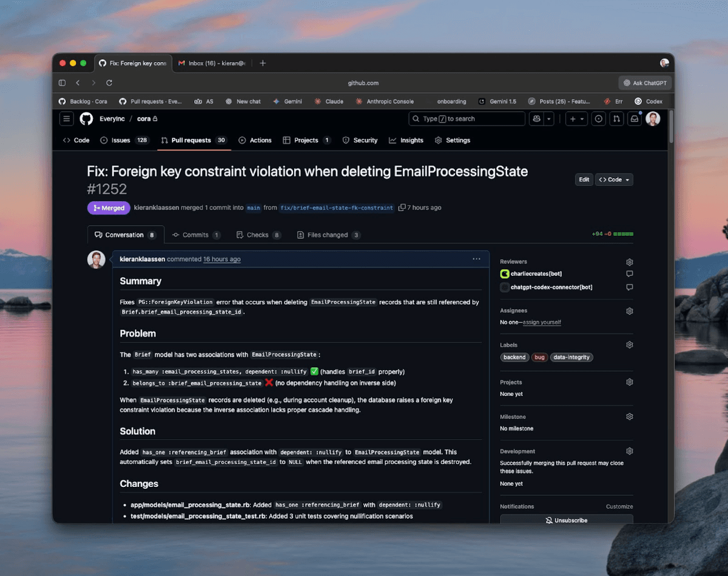Open the Anthropic Console bookmark
Screen dimensions: 728x576
385,101
